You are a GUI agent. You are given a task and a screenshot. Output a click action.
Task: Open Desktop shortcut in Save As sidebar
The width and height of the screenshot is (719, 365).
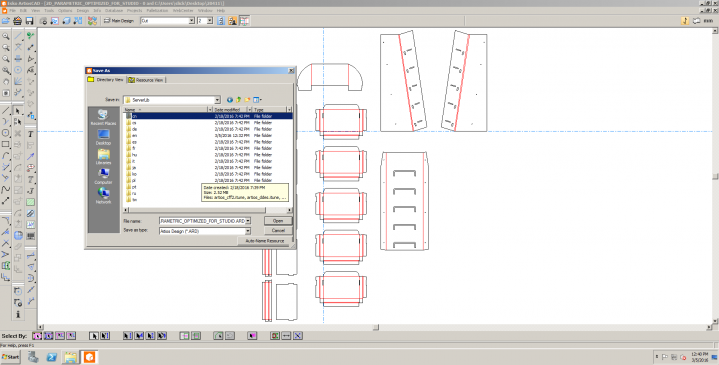tap(103, 137)
